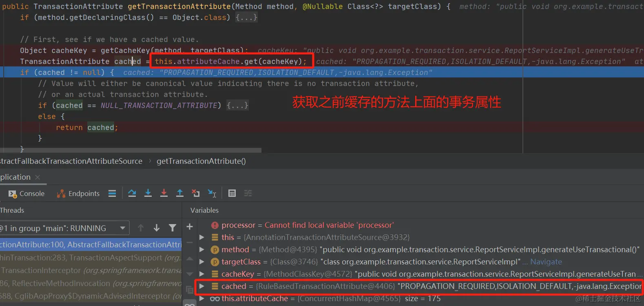Click the New Watch plus icon
Viewport: 644px width, 306px height.
pos(190,227)
